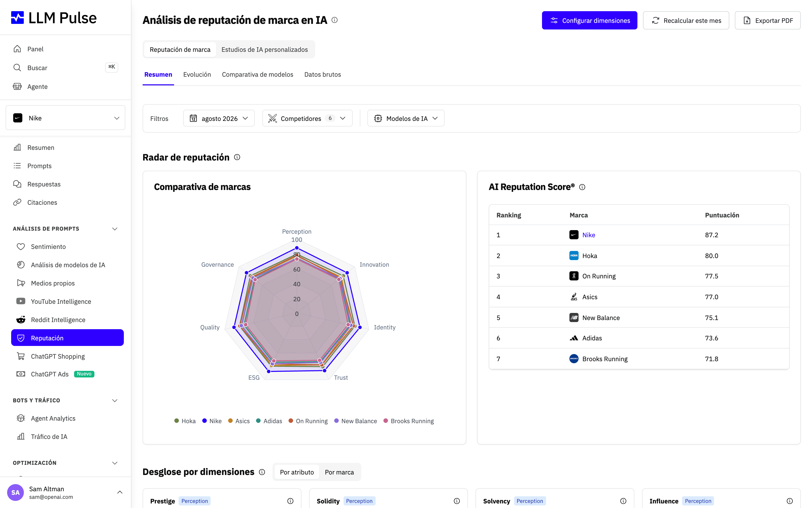Viewport: 812px width, 508px height.
Task: Toggle Brooks Running series in legend
Action: pyautogui.click(x=408, y=421)
